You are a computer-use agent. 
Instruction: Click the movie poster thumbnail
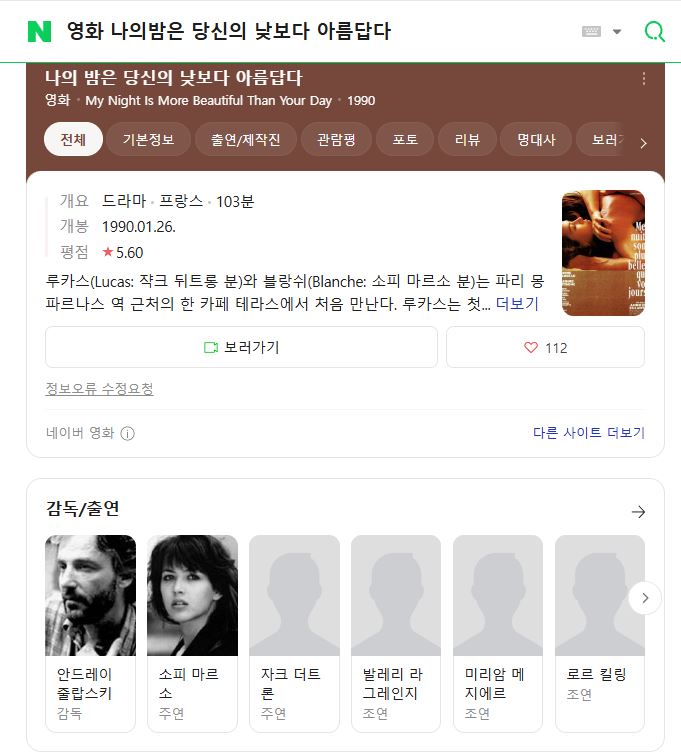click(603, 253)
